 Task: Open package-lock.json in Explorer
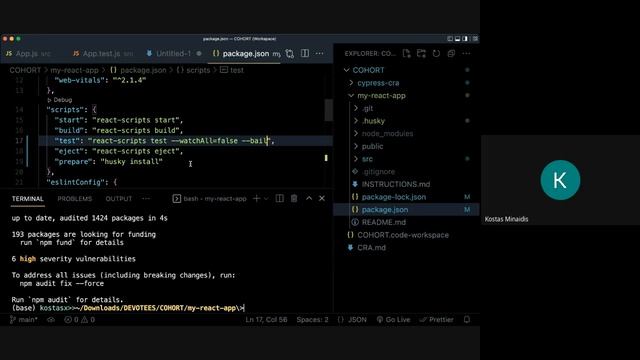tap(393, 197)
